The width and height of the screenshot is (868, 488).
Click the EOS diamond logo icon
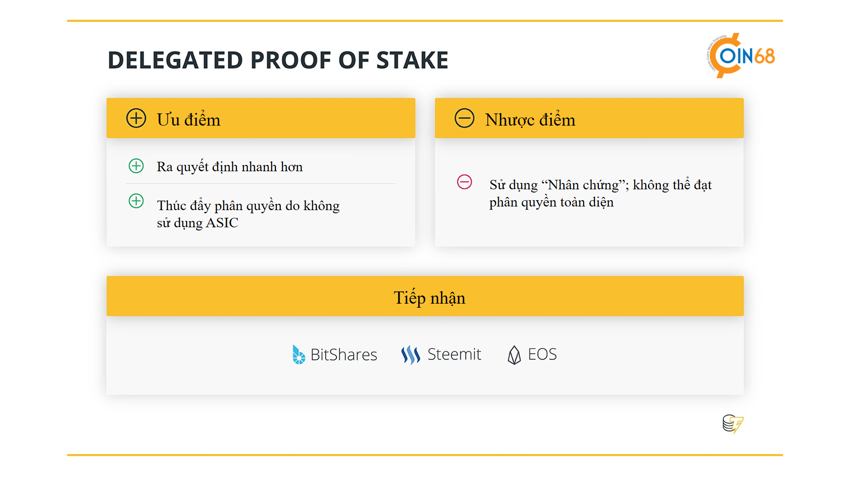click(514, 355)
